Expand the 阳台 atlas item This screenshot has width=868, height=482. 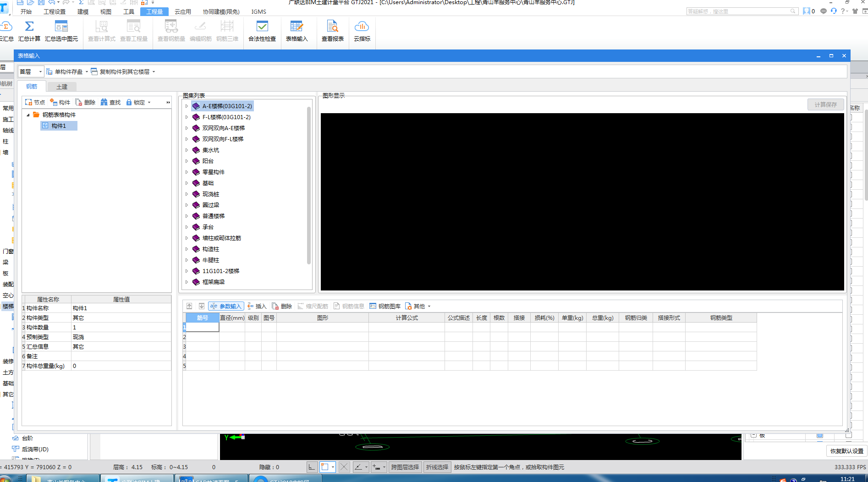(187, 161)
